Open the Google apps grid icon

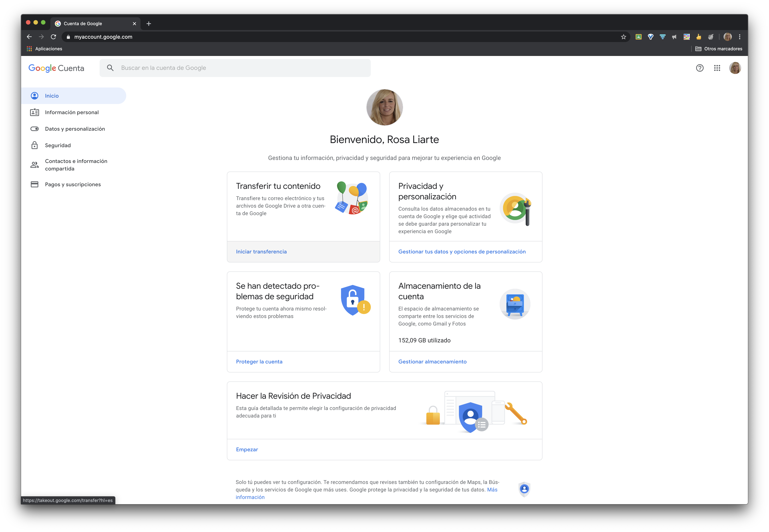pyautogui.click(x=717, y=68)
